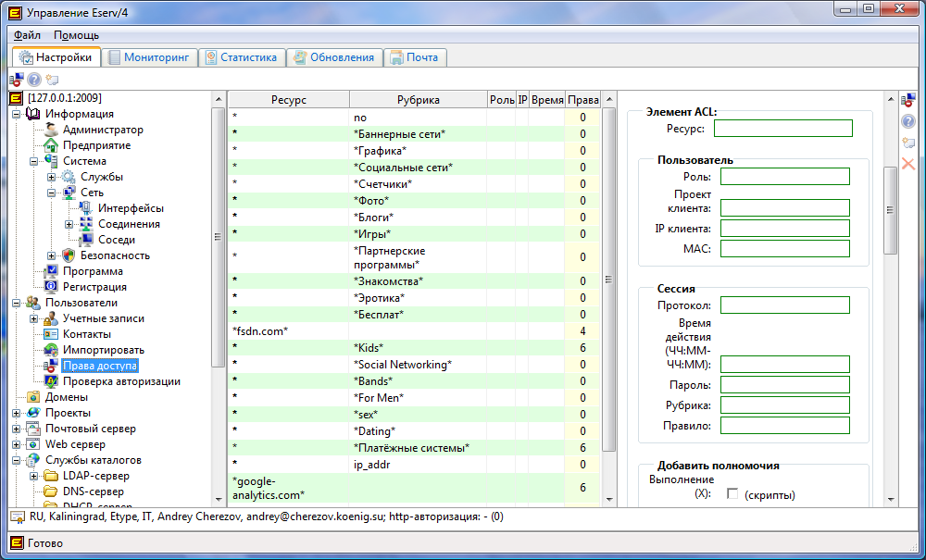Sort by the Ресурс column header
The image size is (926, 560).
click(289, 100)
